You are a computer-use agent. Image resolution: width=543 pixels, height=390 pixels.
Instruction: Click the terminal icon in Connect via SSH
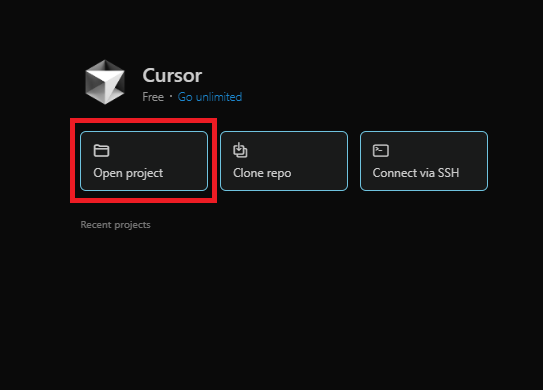(x=381, y=151)
